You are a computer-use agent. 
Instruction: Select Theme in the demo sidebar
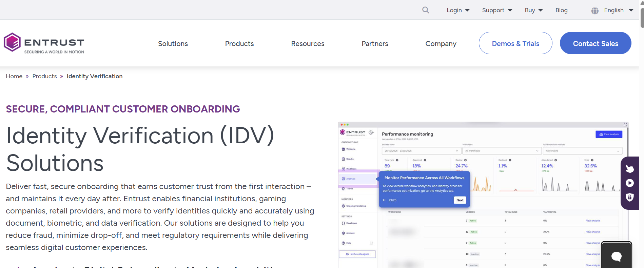point(348,189)
